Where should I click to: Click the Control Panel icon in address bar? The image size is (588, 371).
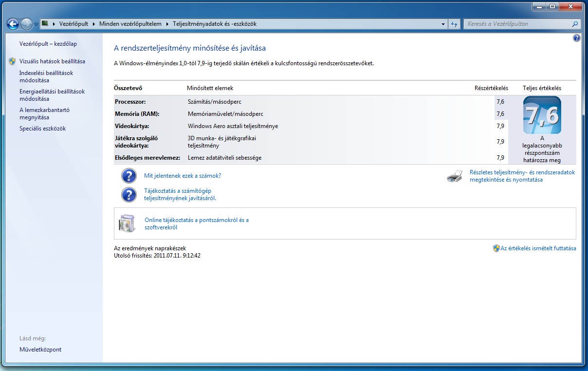coord(45,23)
